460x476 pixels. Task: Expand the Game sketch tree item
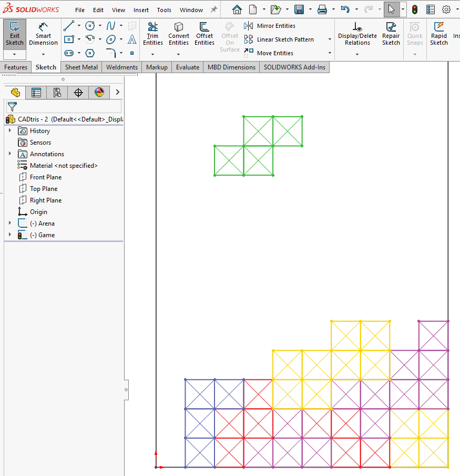point(10,235)
